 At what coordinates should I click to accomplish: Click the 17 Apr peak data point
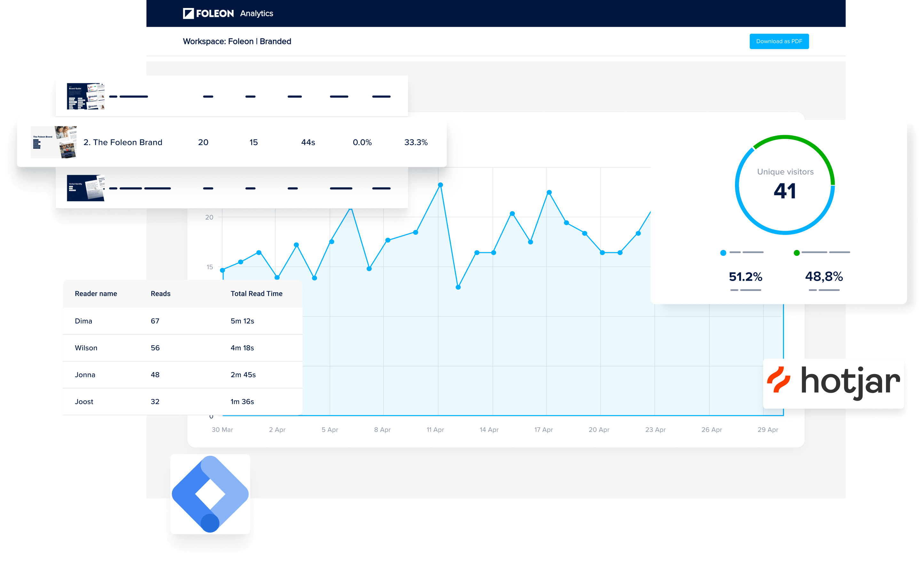click(x=549, y=192)
